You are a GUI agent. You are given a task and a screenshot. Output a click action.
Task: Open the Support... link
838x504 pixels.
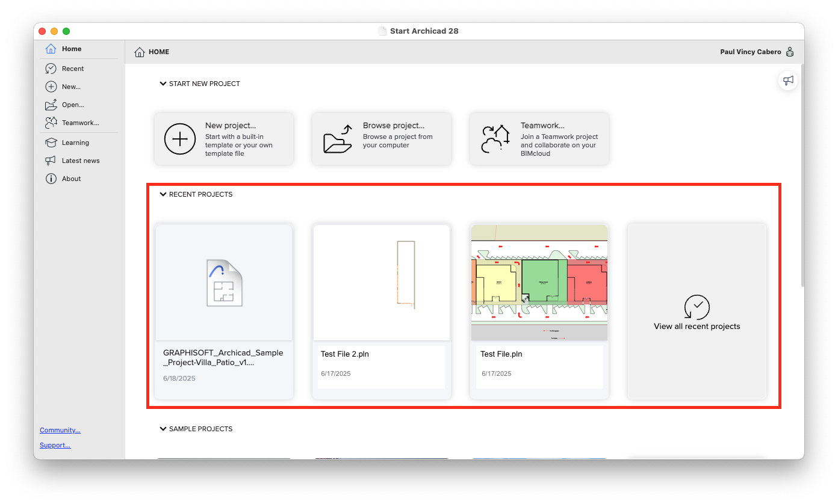(55, 445)
